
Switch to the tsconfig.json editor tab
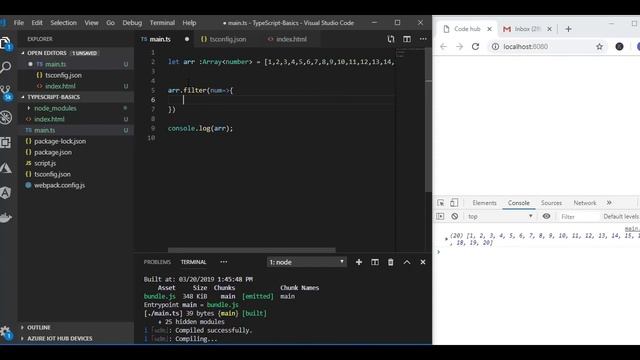[228, 39]
